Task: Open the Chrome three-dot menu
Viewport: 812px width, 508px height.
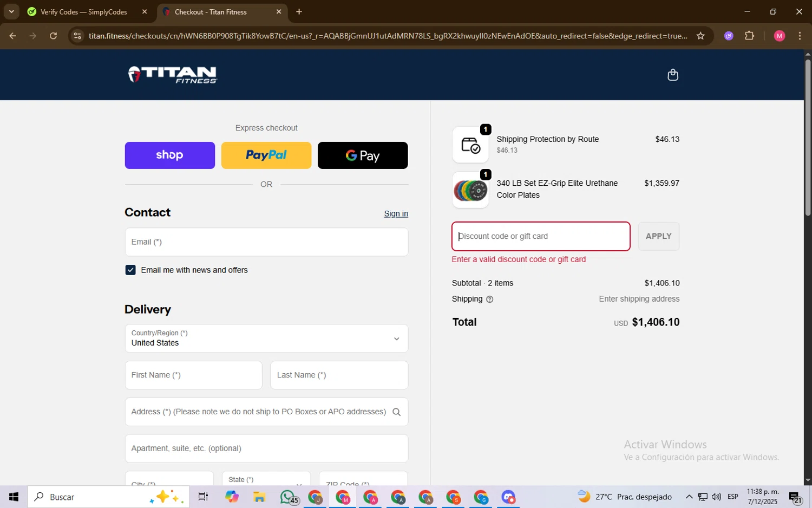Action: coord(800,36)
